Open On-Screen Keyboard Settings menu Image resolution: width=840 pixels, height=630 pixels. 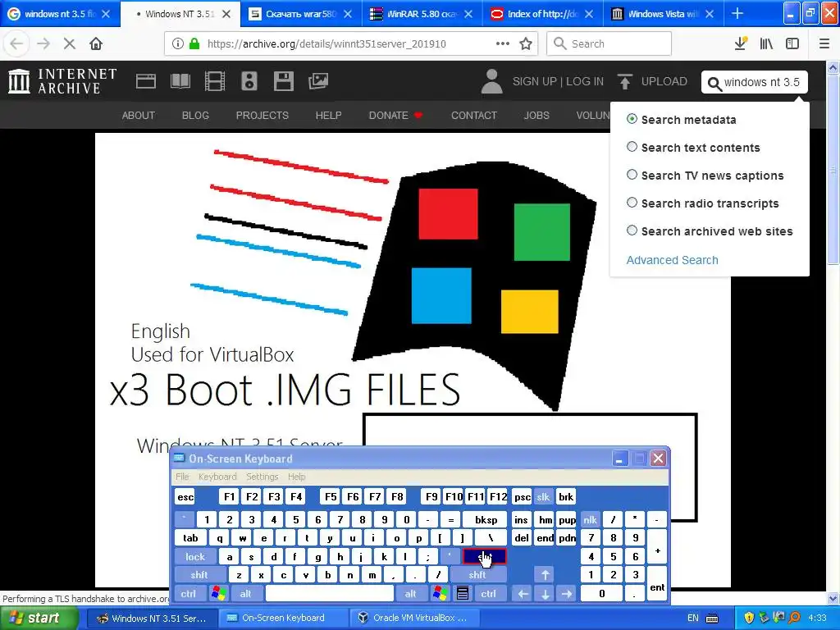point(262,477)
